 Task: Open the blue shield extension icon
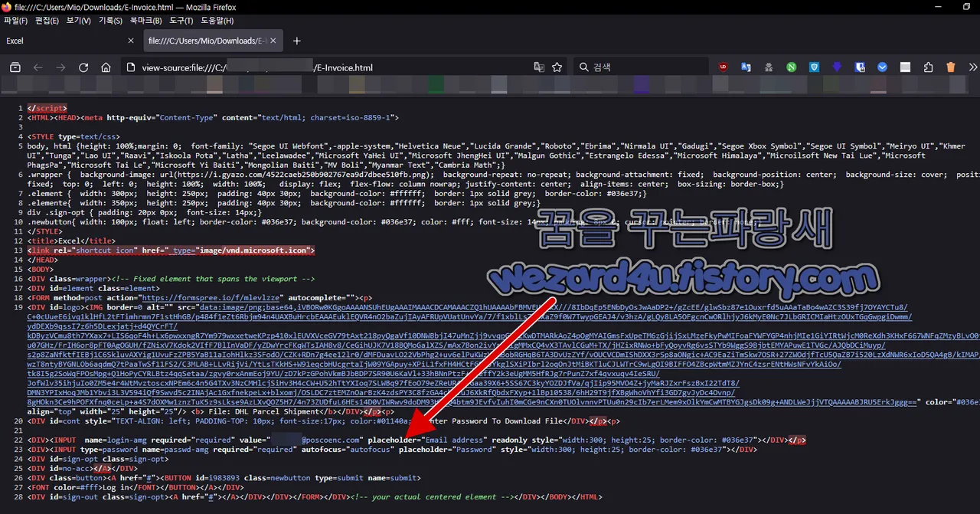[814, 67]
